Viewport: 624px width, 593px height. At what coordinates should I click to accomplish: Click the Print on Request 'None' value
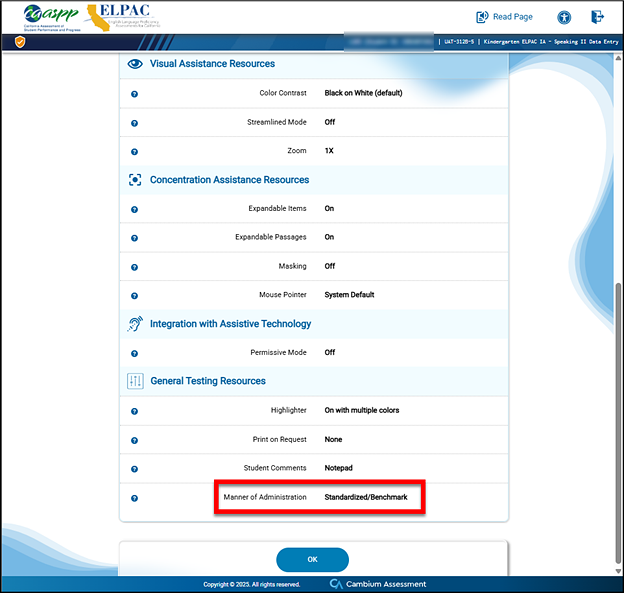click(x=333, y=439)
